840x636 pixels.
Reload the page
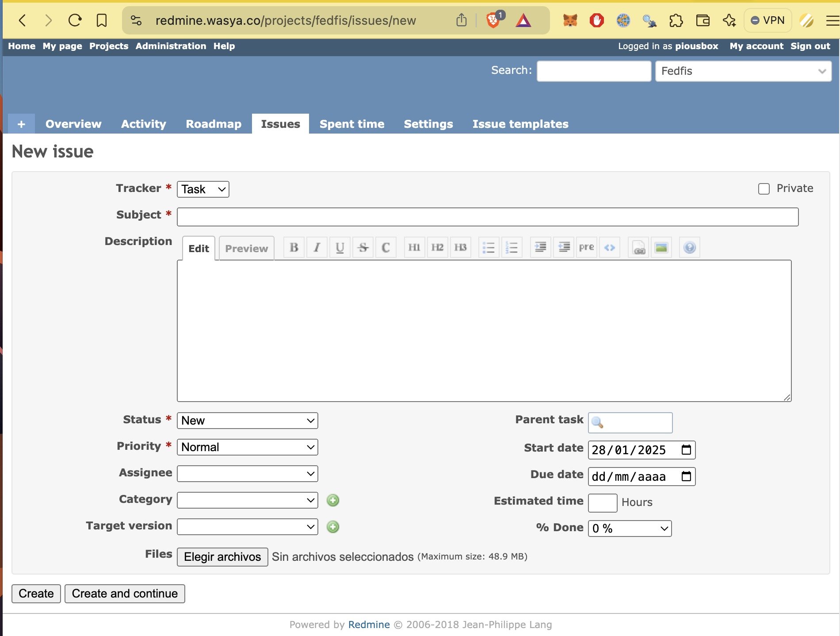click(75, 20)
